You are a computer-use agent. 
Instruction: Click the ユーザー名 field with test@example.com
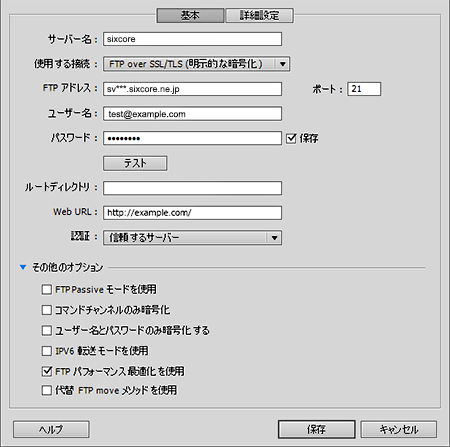click(x=192, y=114)
